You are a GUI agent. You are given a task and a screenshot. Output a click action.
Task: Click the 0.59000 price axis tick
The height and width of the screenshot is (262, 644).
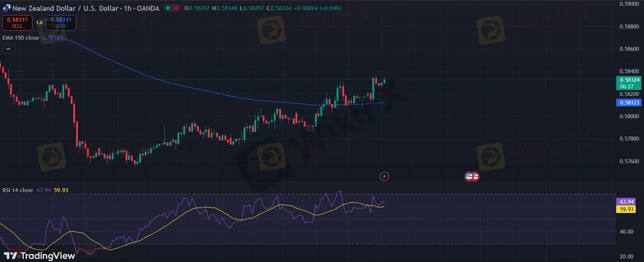pos(629,4)
